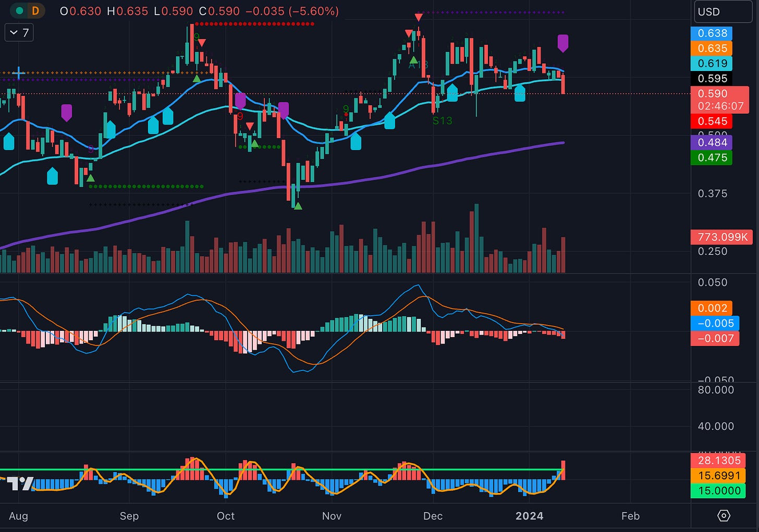Expand the USD currency selector
Image resolution: width=759 pixels, height=532 pixels.
[x=723, y=11]
